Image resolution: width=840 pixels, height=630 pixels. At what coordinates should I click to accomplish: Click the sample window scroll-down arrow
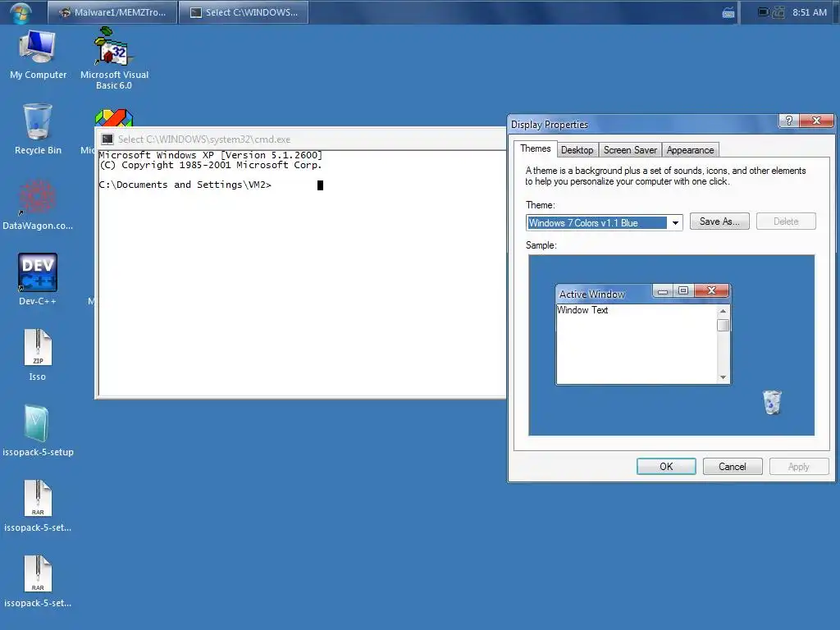coord(724,377)
